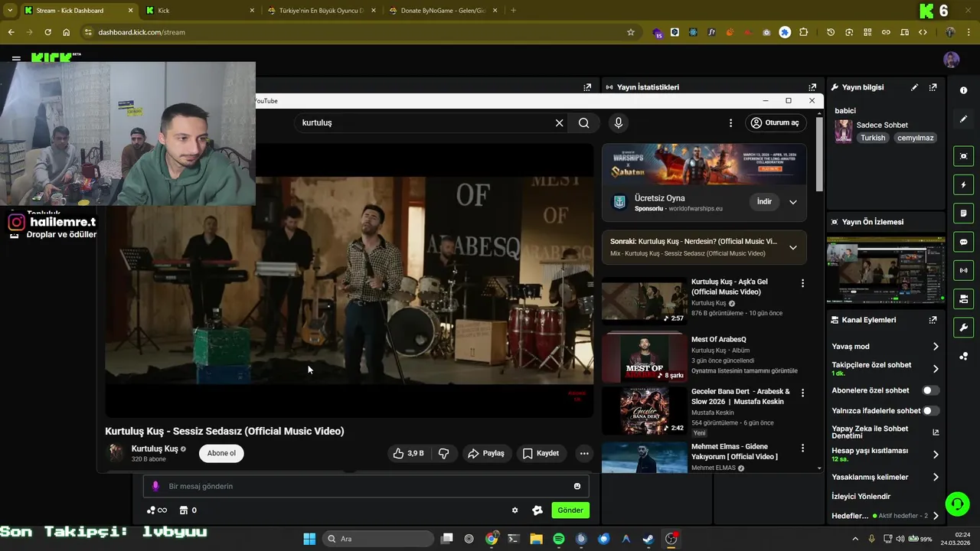Switch to the Kick tab

199,11
